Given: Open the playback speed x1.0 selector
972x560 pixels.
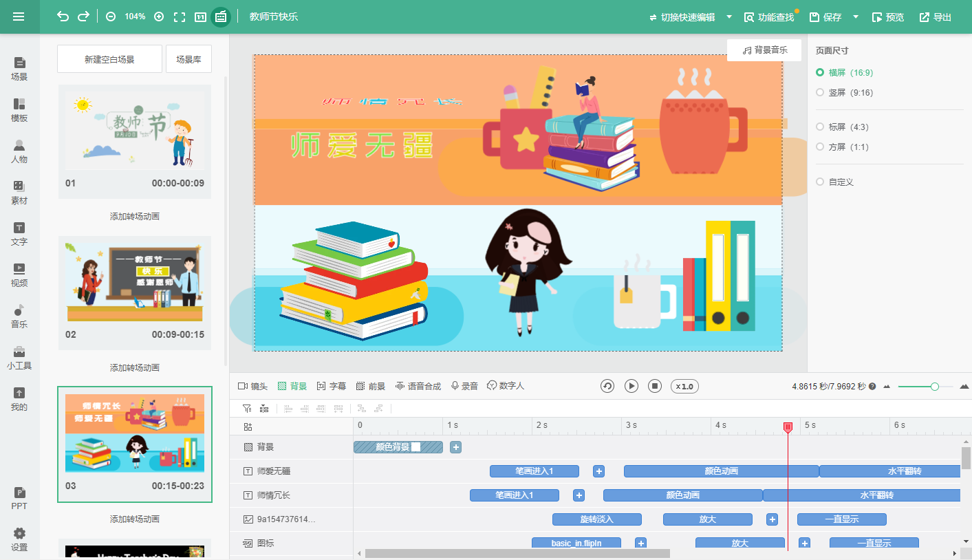Looking at the screenshot, I should point(684,386).
